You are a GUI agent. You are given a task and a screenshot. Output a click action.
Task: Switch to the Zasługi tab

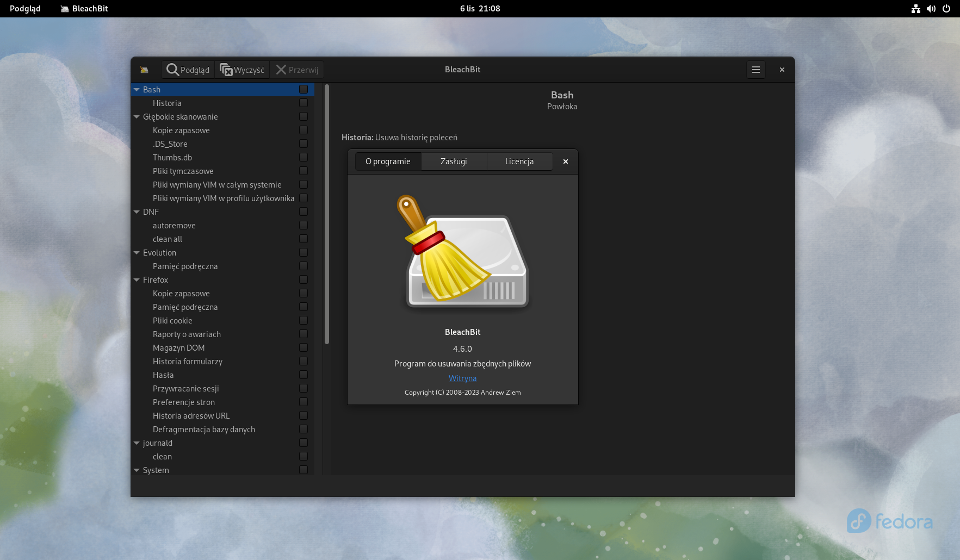click(x=454, y=161)
